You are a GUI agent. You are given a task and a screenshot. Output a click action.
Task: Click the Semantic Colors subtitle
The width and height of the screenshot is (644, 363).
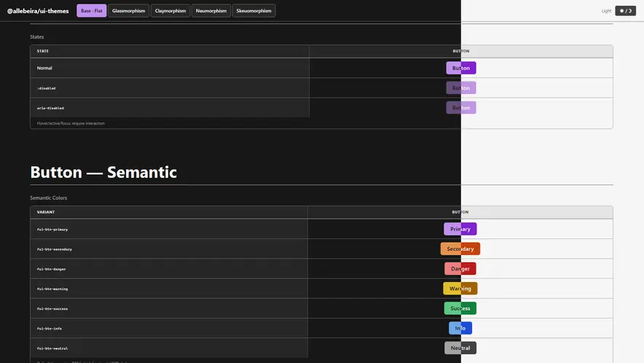point(49,198)
